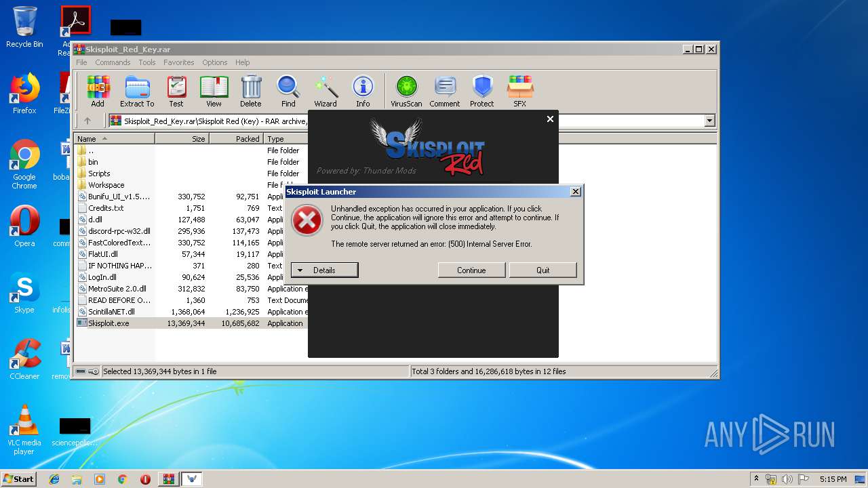Open Windows Media Player in the taskbar

(x=100, y=479)
